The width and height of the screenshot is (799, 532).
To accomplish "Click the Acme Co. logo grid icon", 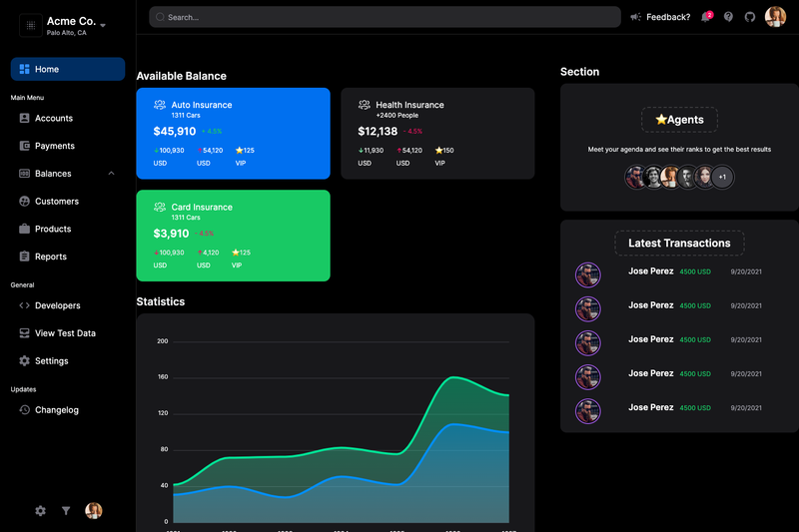I will tap(31, 26).
